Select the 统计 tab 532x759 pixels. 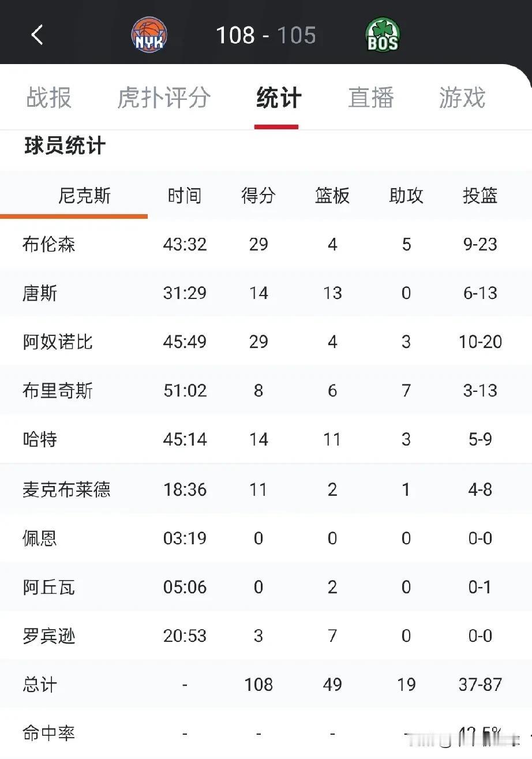279,98
